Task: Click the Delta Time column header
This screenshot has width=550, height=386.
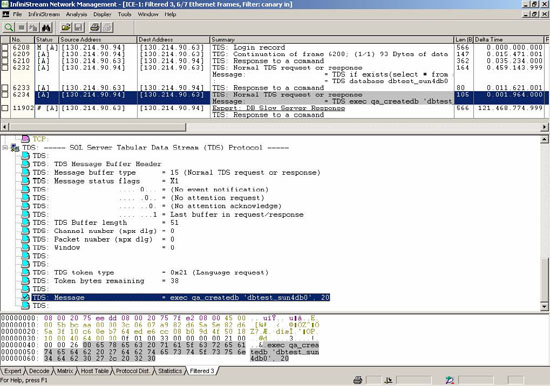Action: (509, 40)
